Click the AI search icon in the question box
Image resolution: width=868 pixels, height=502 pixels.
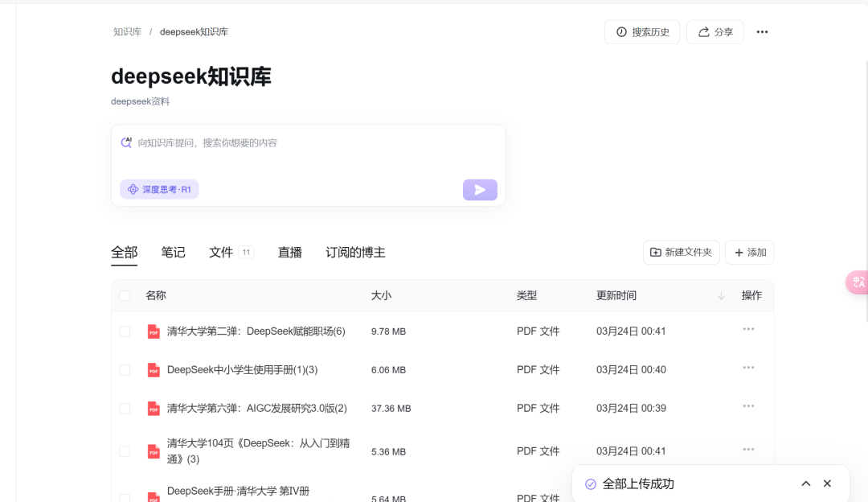coord(126,142)
